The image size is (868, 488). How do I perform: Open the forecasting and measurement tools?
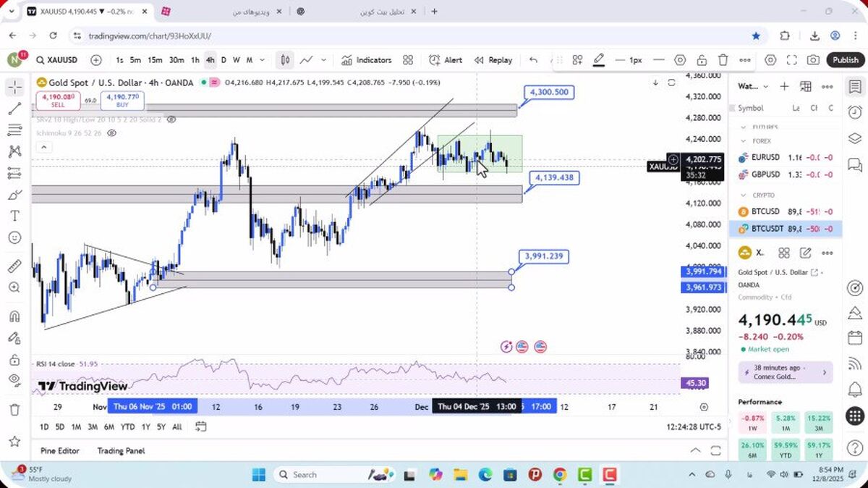coord(14,173)
